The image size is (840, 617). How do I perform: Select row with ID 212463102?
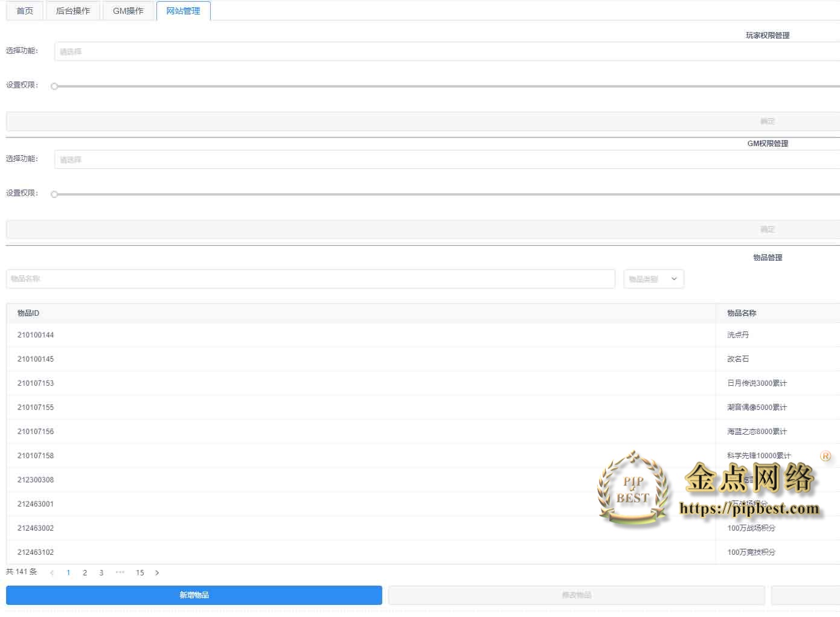pyautogui.click(x=423, y=552)
